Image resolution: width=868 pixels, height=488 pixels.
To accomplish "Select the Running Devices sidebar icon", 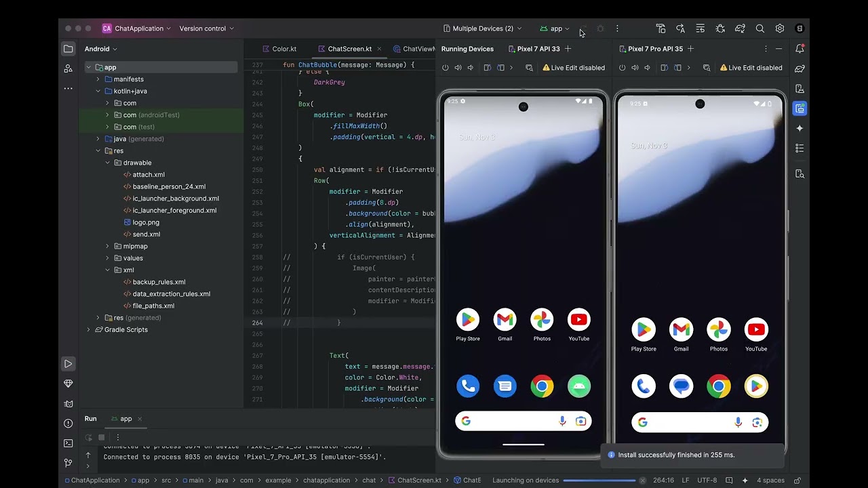I will pos(800,108).
